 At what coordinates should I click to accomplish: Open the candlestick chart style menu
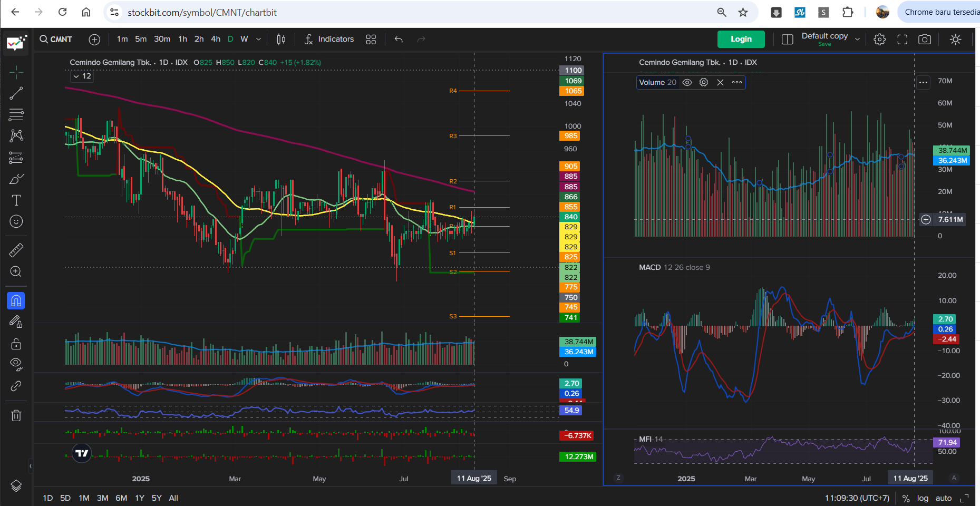tap(281, 39)
